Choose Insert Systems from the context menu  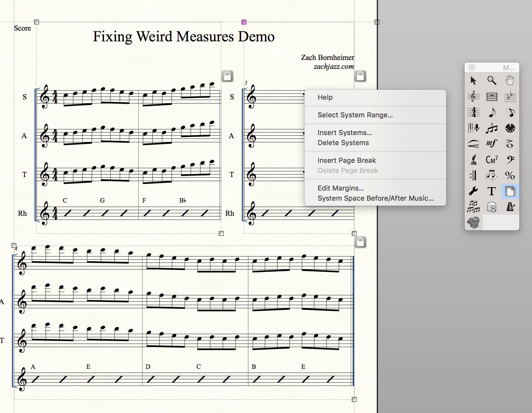[x=344, y=133]
